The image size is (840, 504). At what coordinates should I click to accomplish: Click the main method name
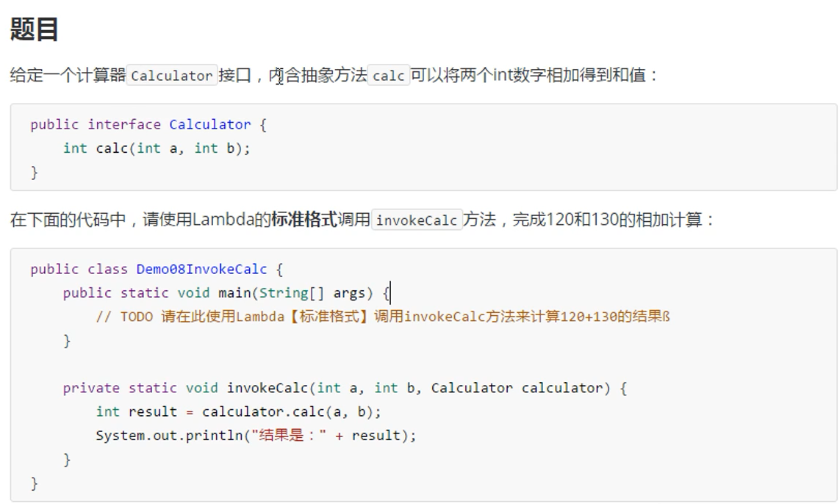click(234, 293)
